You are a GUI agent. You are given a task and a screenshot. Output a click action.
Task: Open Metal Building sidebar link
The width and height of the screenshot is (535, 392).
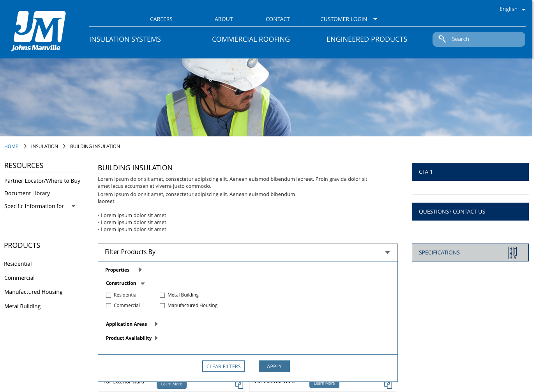[x=23, y=306]
